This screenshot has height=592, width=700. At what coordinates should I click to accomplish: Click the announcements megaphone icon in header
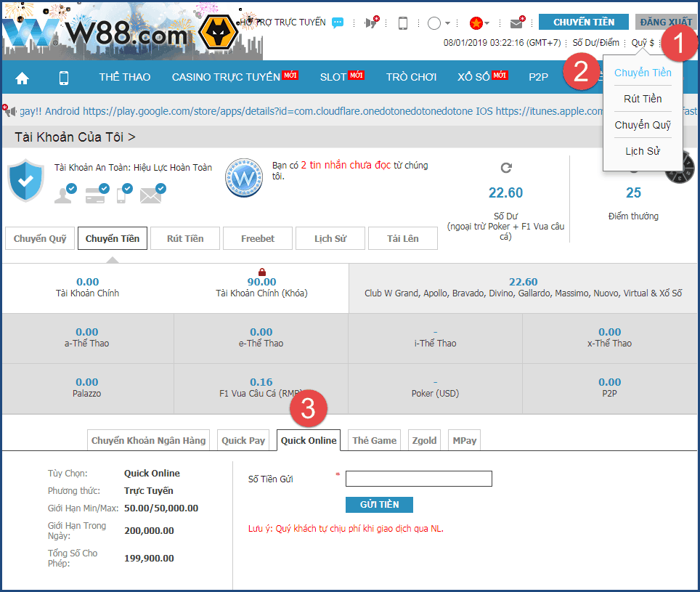pos(372,22)
